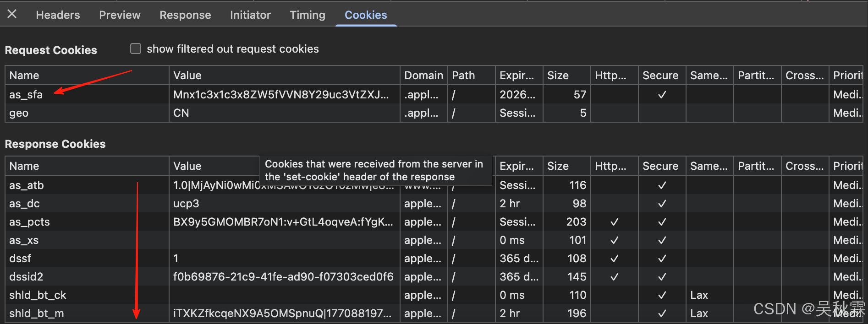Sort request cookies by Name column
The height and width of the screenshot is (324, 868).
[24, 76]
